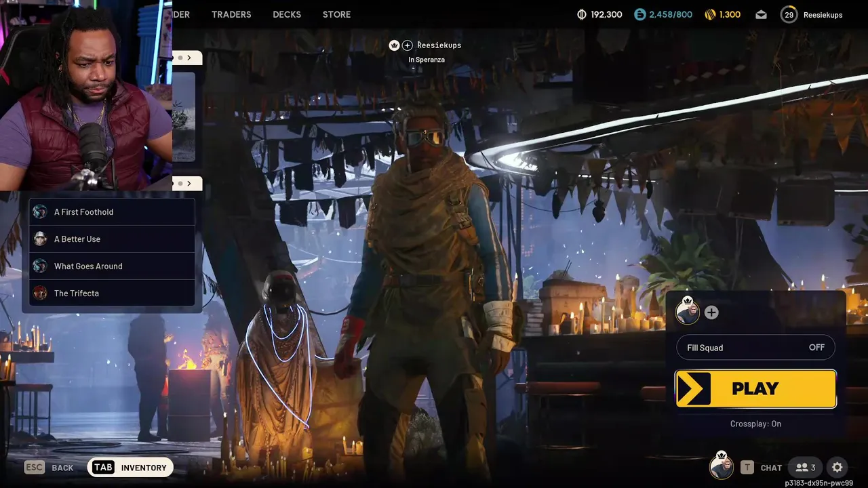Viewport: 868px width, 488px height.
Task: Open the Reesiekups profile name in top bar
Action: (x=823, y=14)
